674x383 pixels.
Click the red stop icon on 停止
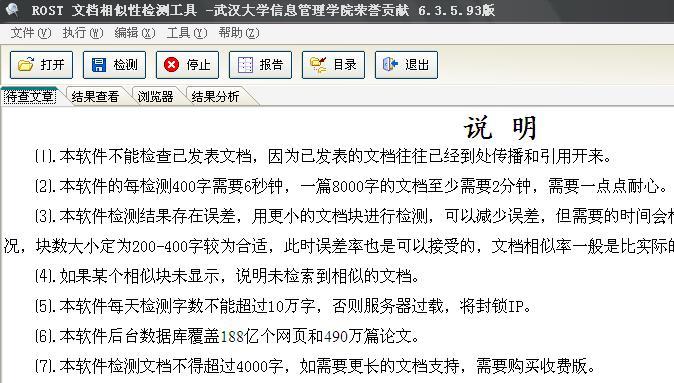click(172, 65)
